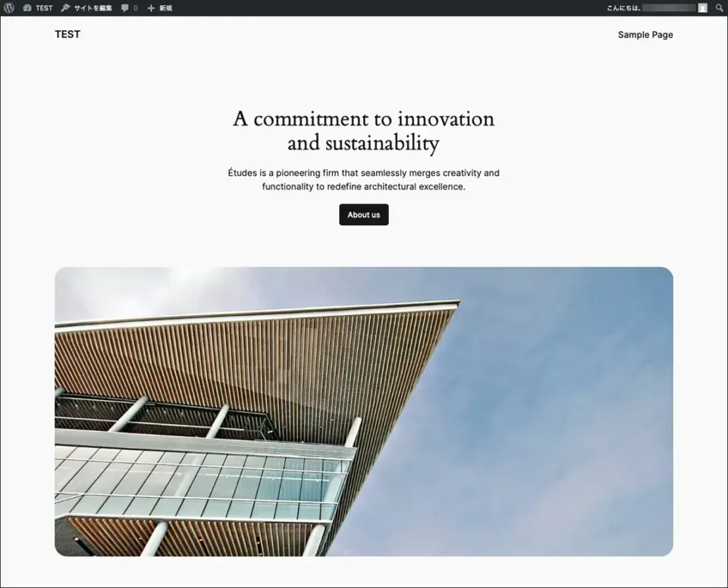The height and width of the screenshot is (588, 728).
Task: Open the Sample Page navigation link
Action: pyautogui.click(x=645, y=34)
